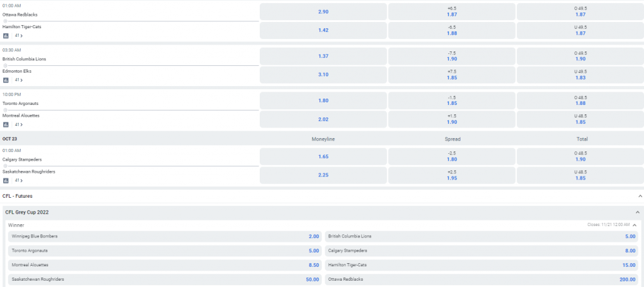The width and height of the screenshot is (644, 287).
Task: Bet Hamilton Tiger-Cats Grey Cup winner 15.00
Action: (481, 265)
